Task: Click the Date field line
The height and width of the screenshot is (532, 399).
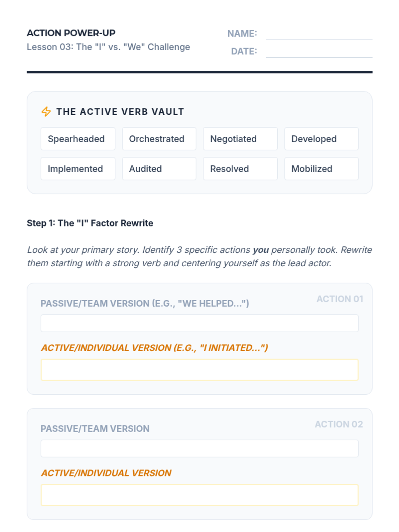Action: (x=319, y=52)
